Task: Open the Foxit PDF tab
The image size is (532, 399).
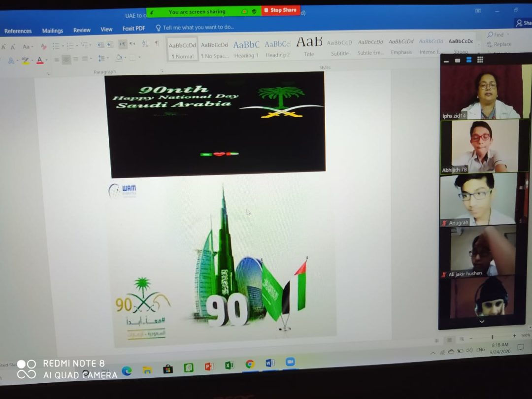Action: coord(133,29)
